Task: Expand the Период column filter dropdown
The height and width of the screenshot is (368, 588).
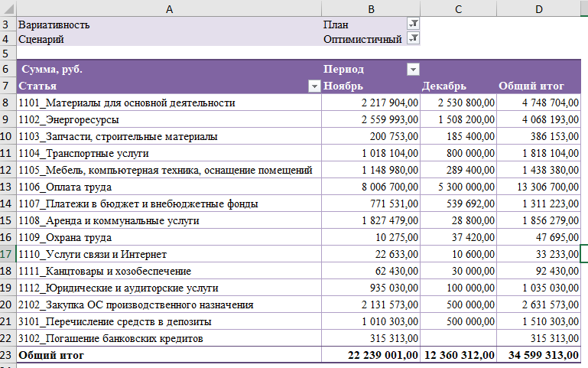Action: [413, 70]
